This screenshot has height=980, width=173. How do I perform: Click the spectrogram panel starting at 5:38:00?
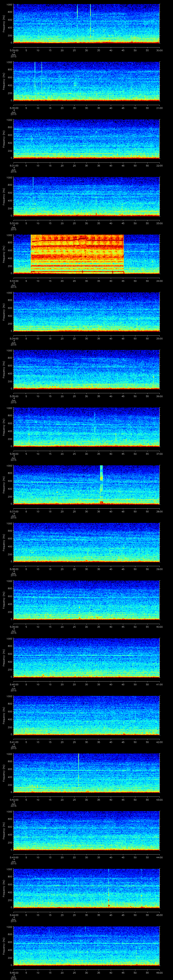(x=87, y=542)
